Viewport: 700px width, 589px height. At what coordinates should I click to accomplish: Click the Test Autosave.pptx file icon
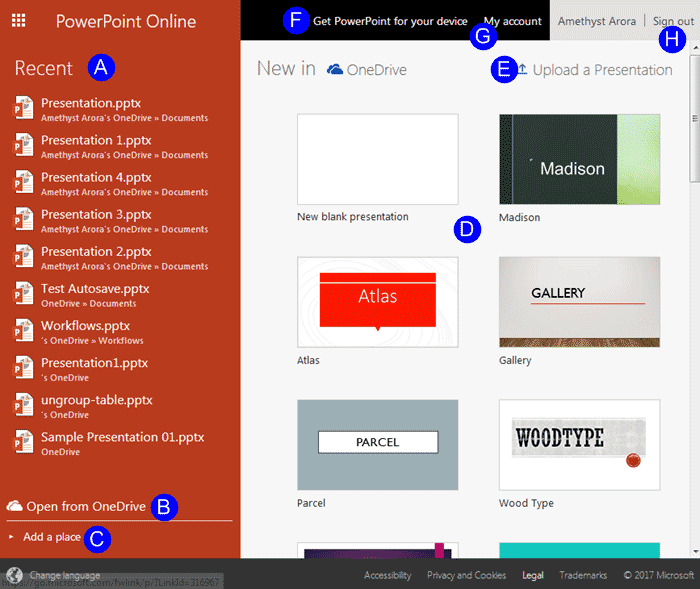[23, 293]
